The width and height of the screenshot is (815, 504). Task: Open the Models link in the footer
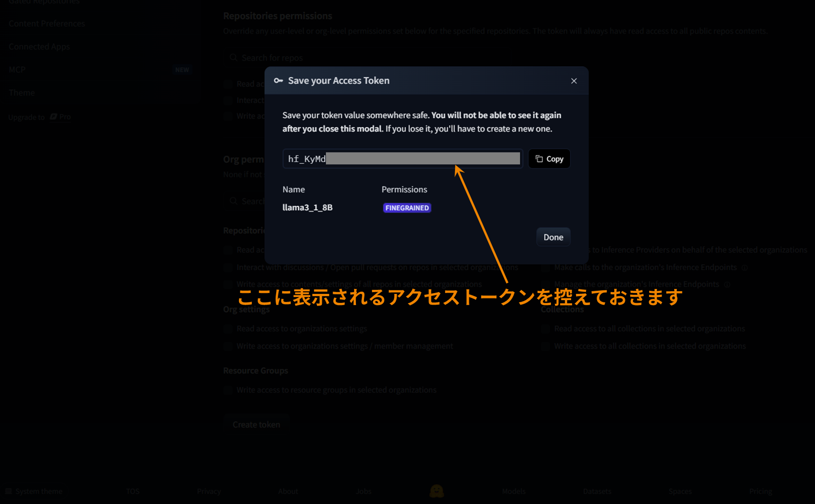514,491
